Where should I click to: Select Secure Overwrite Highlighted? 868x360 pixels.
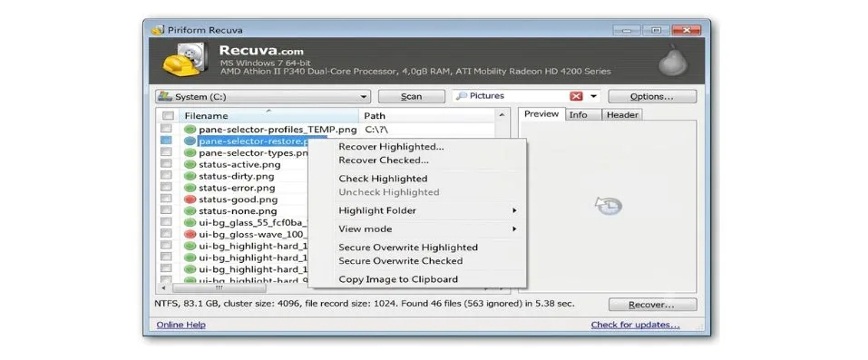pos(408,248)
